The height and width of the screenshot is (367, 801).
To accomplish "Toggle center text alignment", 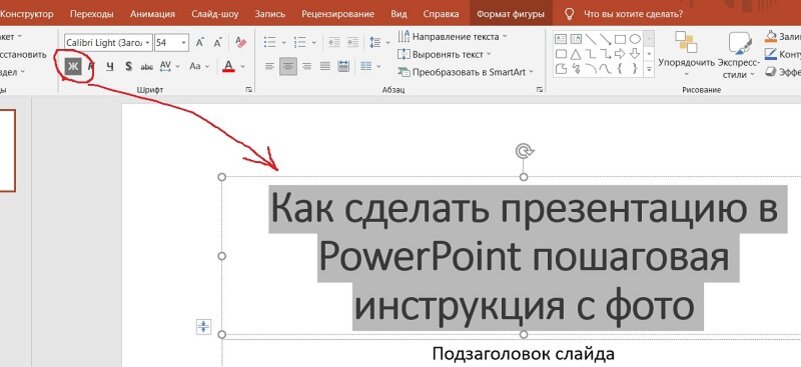I will coord(288,66).
